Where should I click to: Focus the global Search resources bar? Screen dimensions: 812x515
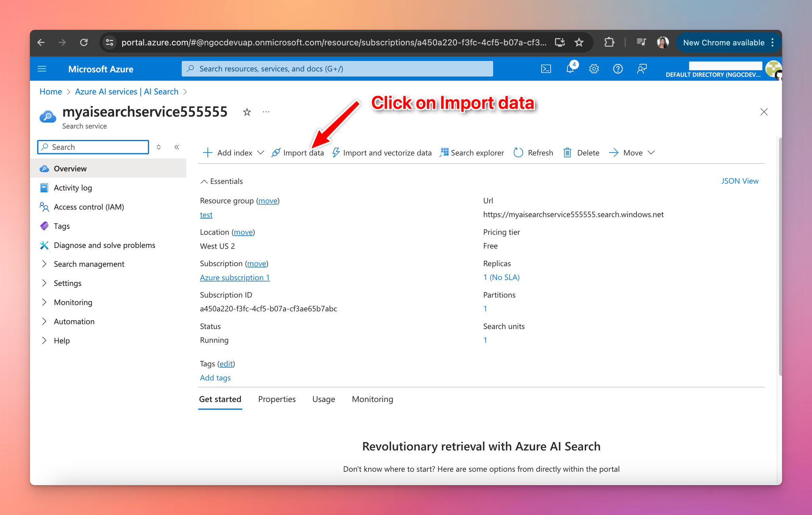(337, 69)
